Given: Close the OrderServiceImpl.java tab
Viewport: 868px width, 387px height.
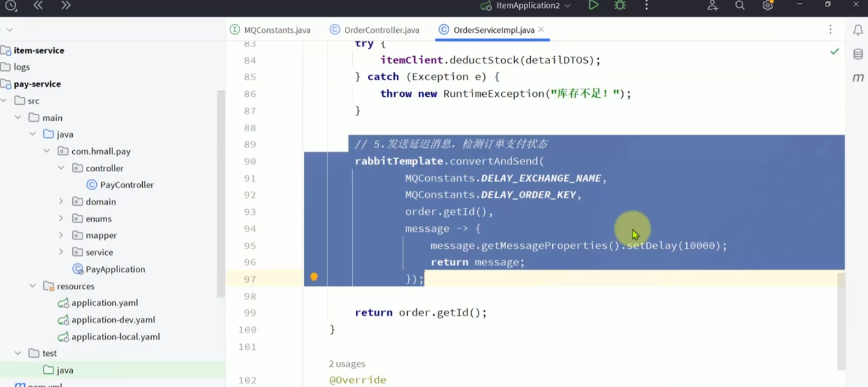Looking at the screenshot, I should (x=541, y=30).
